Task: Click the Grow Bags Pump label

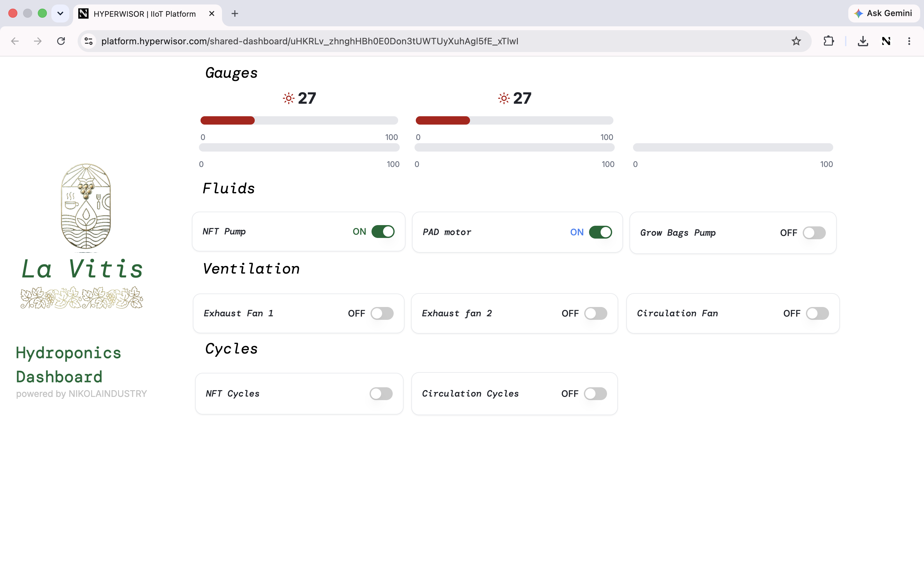Action: pos(678,233)
